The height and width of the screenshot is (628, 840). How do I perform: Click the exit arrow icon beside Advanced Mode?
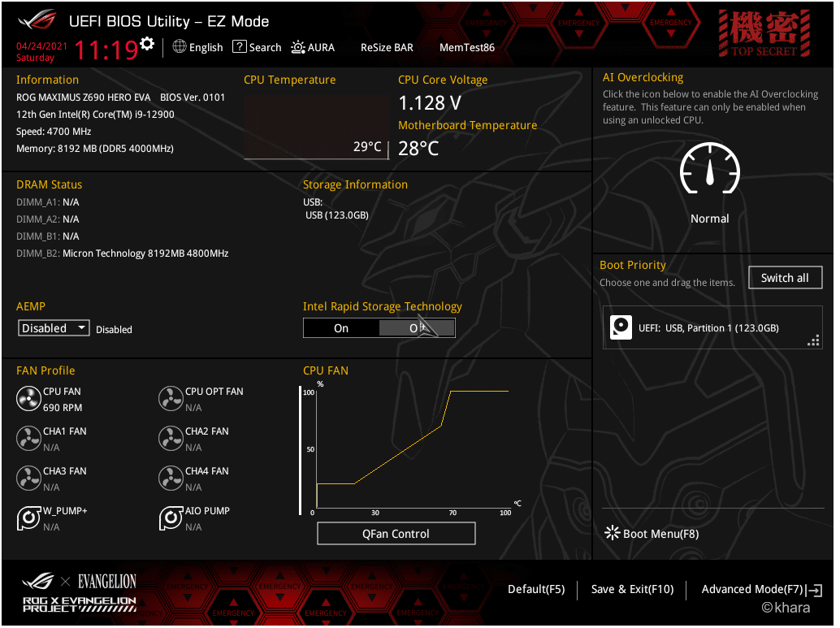[x=814, y=590]
